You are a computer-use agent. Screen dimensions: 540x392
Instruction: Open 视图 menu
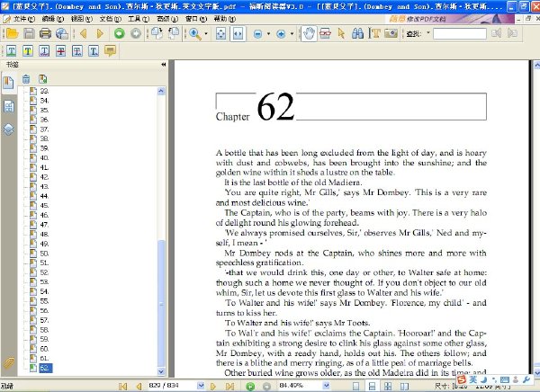click(82, 19)
